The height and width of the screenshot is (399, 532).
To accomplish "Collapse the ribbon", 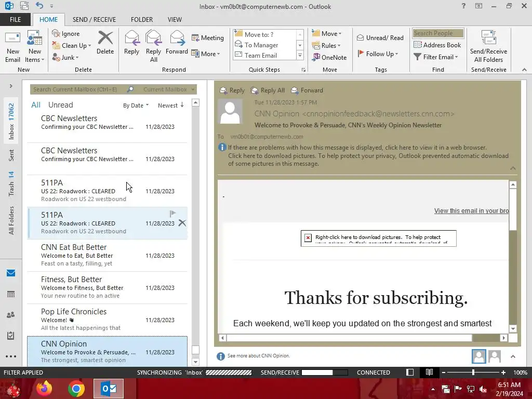I will click(524, 70).
